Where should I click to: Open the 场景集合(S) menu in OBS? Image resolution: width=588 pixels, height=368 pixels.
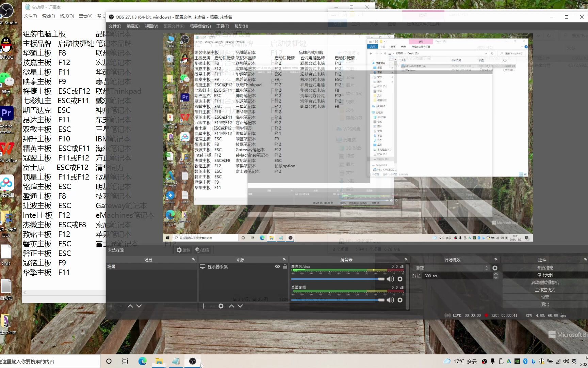point(200,26)
